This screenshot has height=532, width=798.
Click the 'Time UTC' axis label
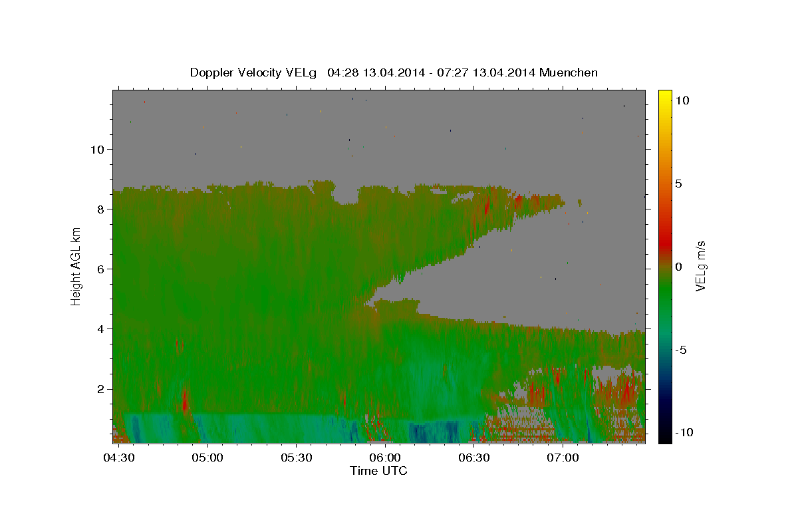378,471
